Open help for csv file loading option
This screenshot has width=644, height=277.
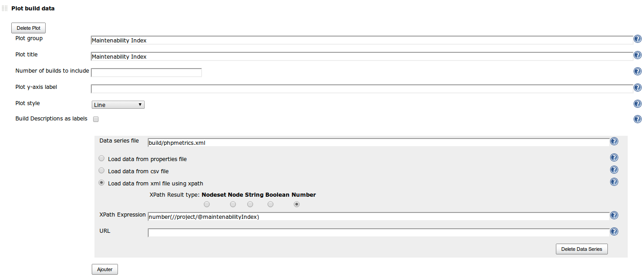pos(614,170)
